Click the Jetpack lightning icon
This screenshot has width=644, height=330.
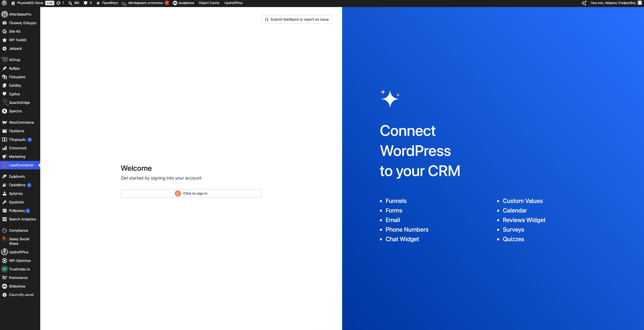[5, 49]
